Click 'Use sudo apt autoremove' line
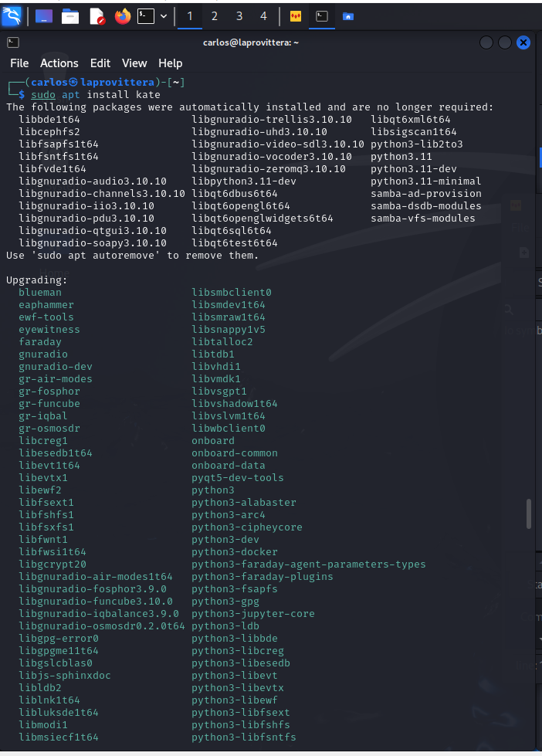The width and height of the screenshot is (542, 756). (x=133, y=255)
